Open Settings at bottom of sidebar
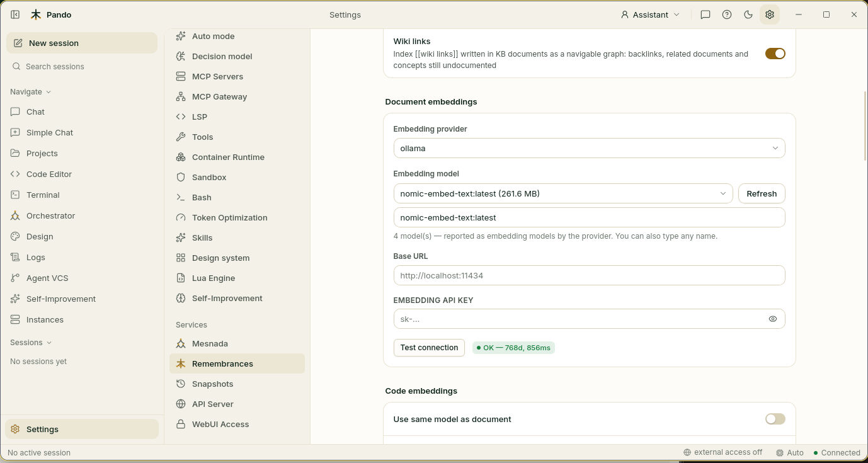The image size is (868, 463). click(82, 429)
